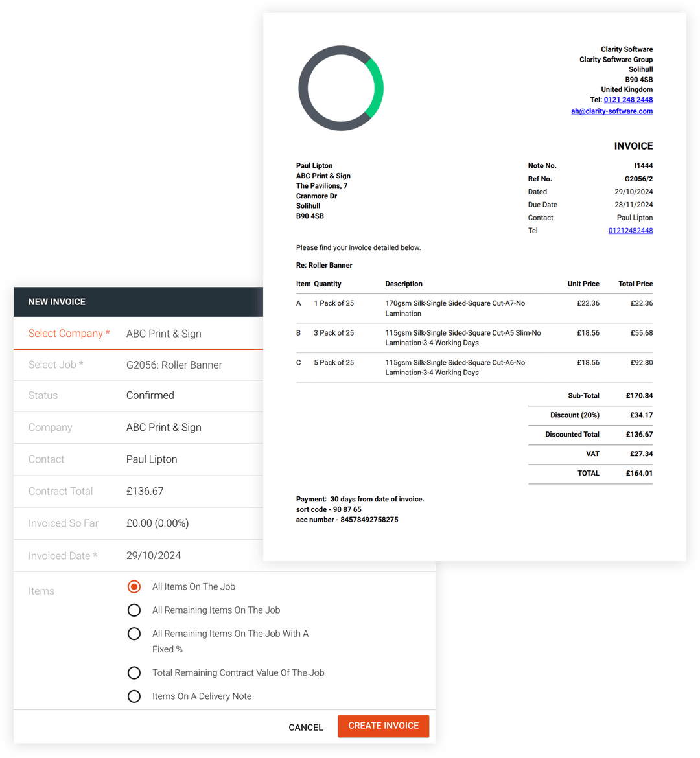
Task: Open the email link ah@clarity-software.com
Action: pyautogui.click(x=612, y=111)
